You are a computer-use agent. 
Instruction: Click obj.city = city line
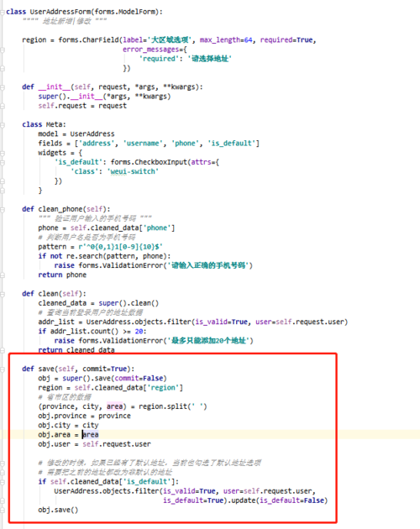68,426
